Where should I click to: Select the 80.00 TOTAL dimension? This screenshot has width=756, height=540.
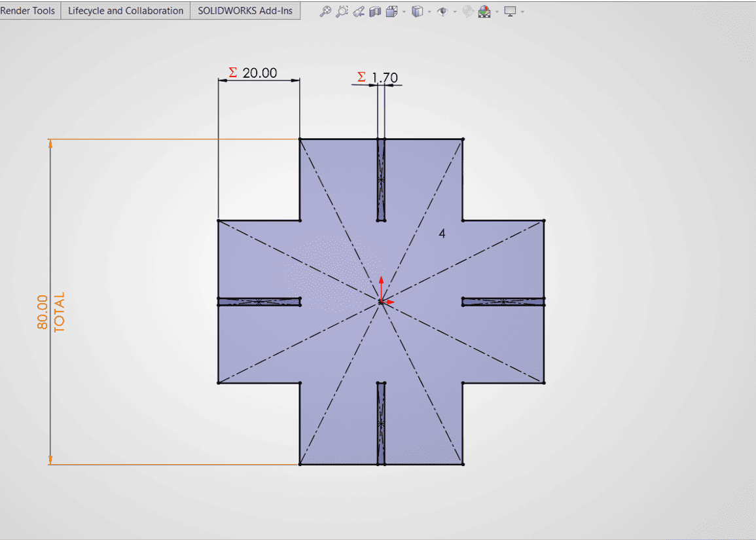click(50, 312)
